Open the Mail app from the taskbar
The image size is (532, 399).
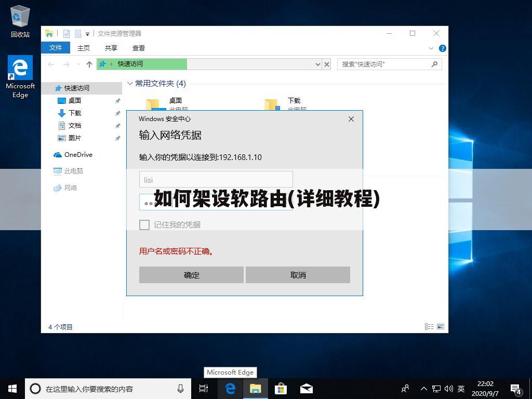[306, 388]
